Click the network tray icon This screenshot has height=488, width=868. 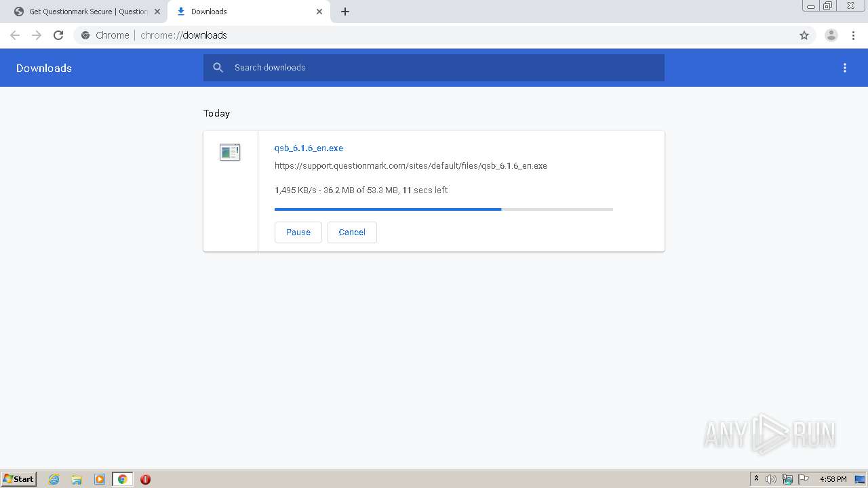point(787,479)
